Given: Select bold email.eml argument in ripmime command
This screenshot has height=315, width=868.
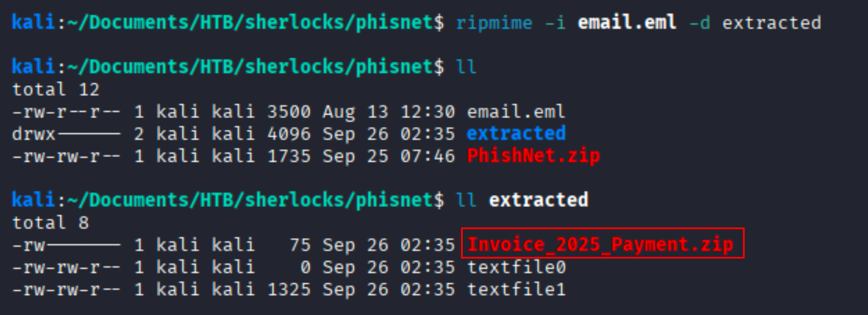Looking at the screenshot, I should coord(627,22).
